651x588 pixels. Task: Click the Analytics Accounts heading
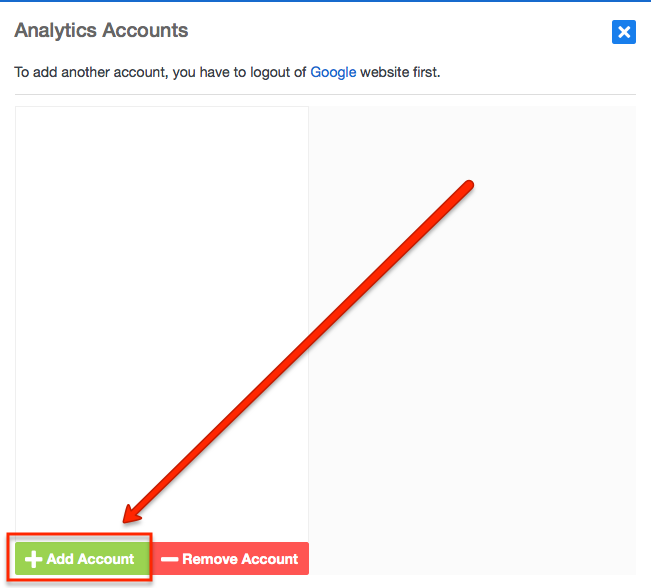coord(101,30)
